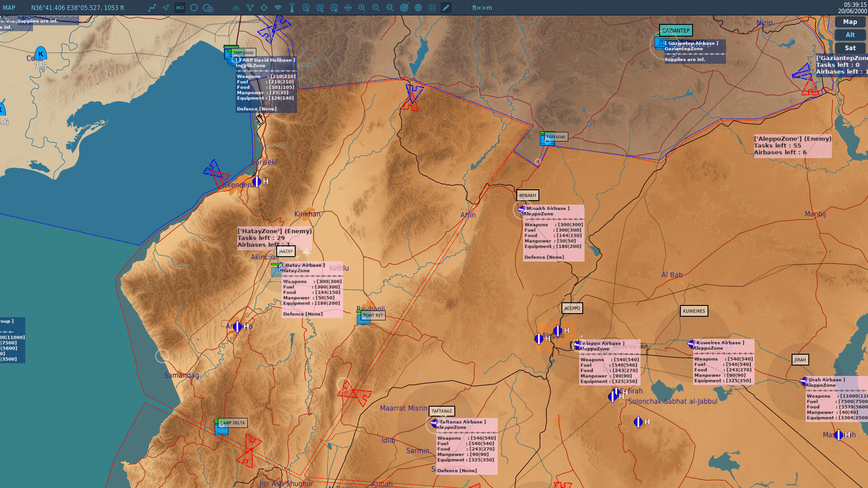Screen dimensions: 868x488
Task: Click the MINAKH airbase label
Action: tap(528, 195)
